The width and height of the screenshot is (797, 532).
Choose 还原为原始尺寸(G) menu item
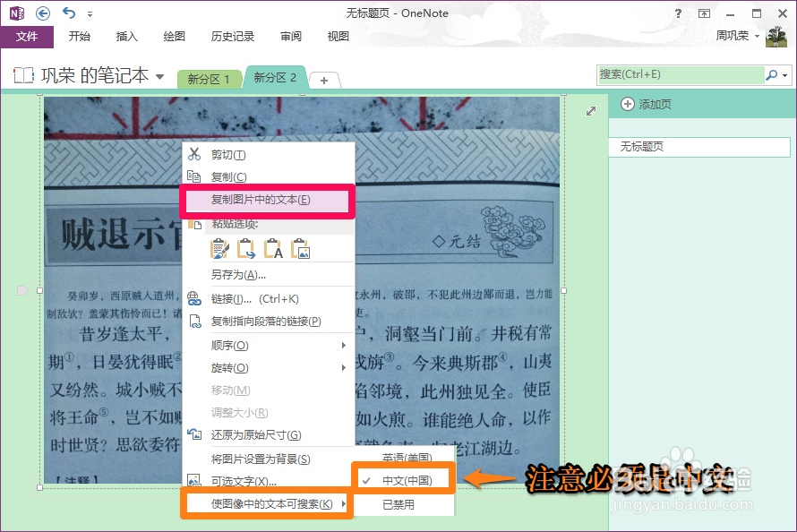(268, 435)
